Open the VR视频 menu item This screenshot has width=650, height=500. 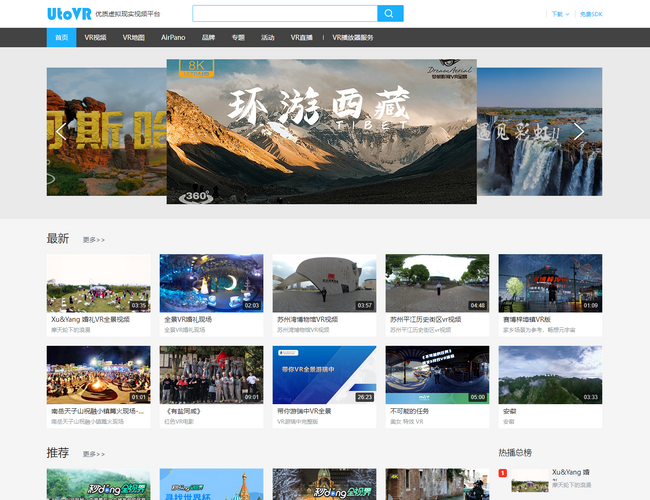click(95, 37)
